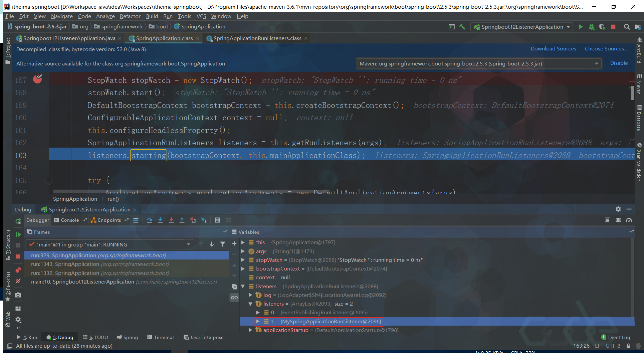
Task: Stop the debug session with the red square in the Debug panel
Action: tap(18, 256)
